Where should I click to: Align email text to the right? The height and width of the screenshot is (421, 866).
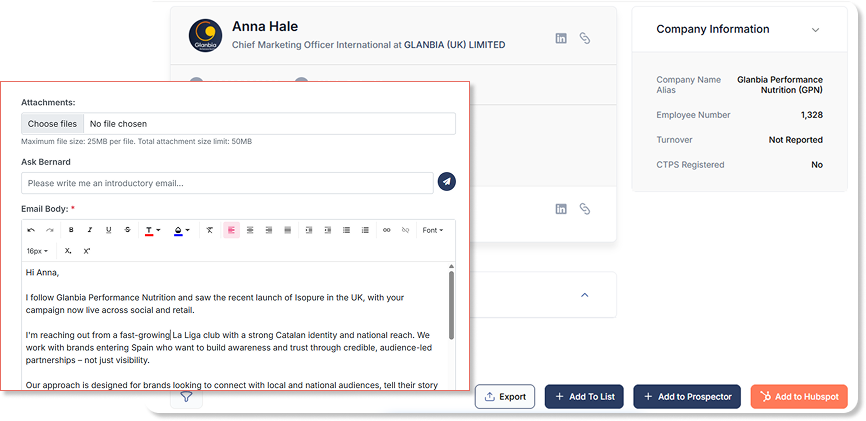click(269, 230)
